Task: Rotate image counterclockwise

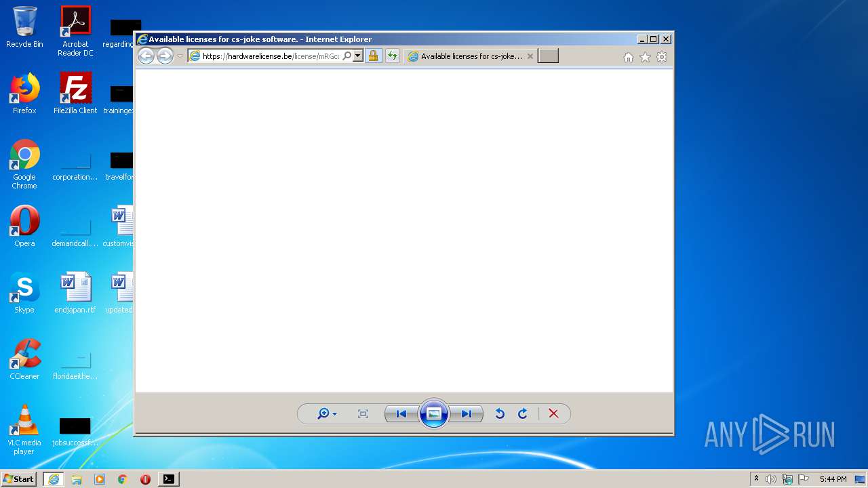Action: click(x=500, y=413)
